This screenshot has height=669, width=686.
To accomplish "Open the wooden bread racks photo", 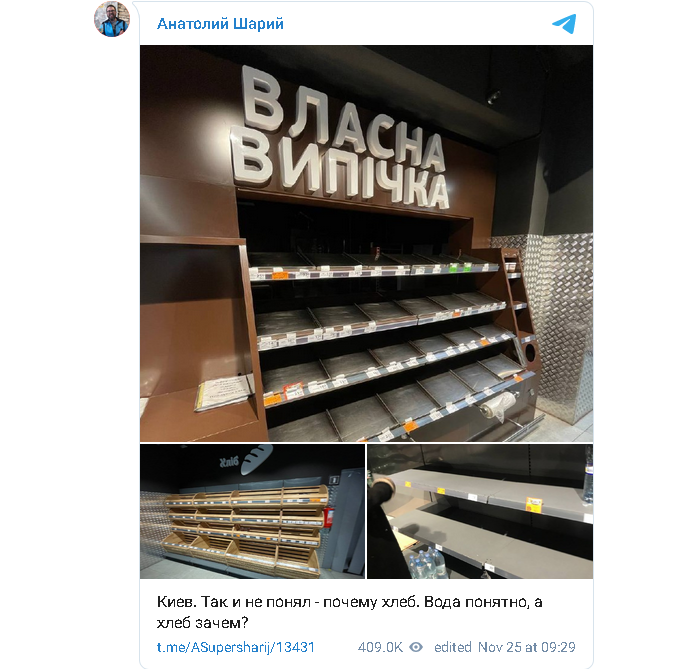I will [252, 511].
